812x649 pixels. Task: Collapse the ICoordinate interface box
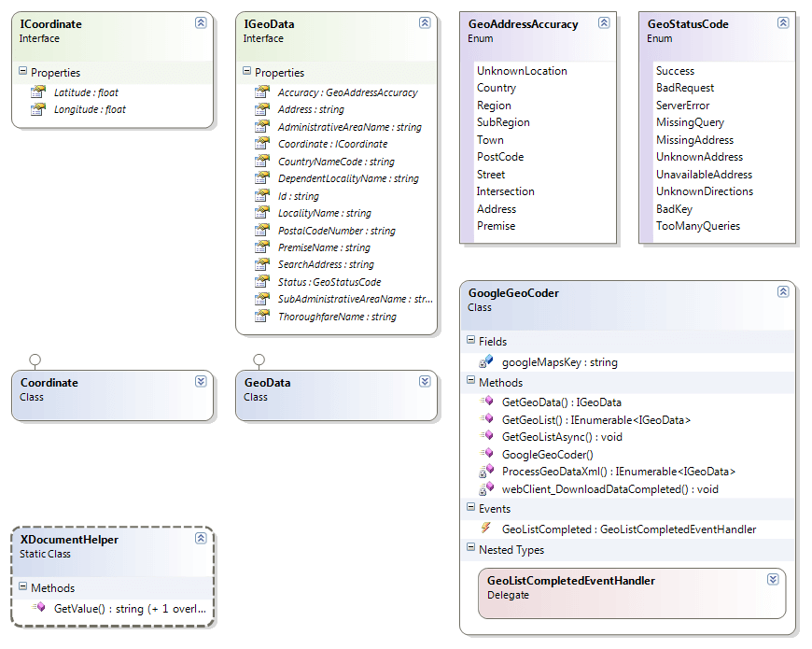[201, 22]
